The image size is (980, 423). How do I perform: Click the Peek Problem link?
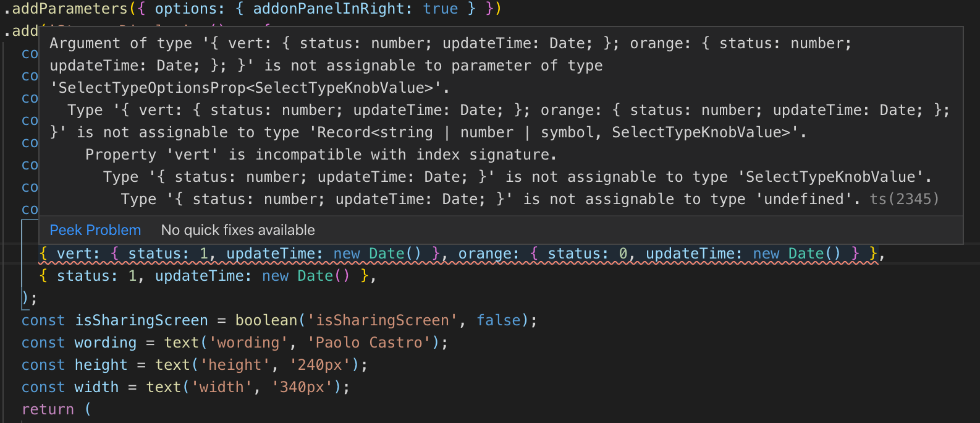pos(95,230)
